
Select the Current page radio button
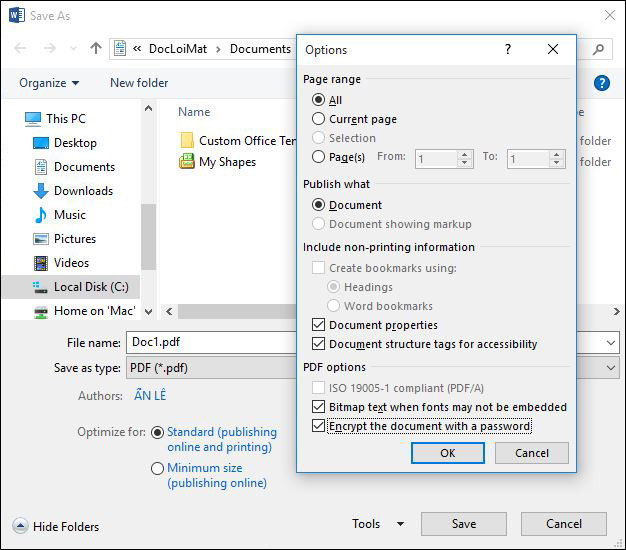coord(319,119)
